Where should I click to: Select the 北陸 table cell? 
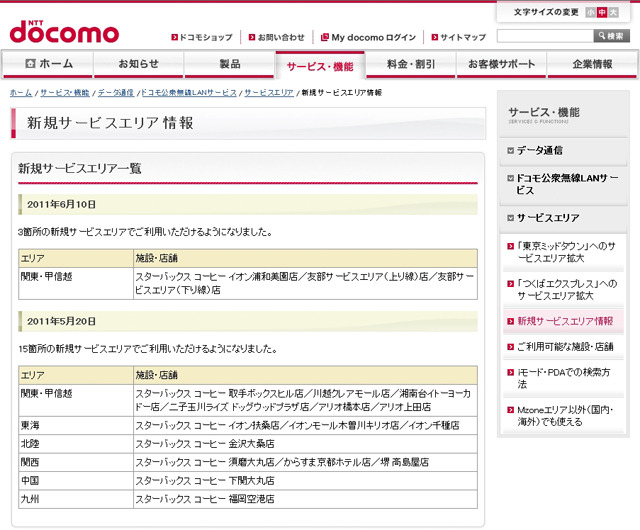(x=76, y=444)
